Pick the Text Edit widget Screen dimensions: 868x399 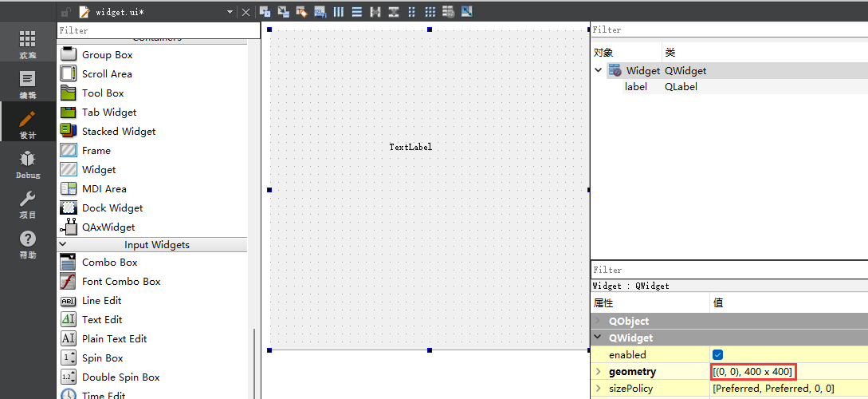click(152, 319)
